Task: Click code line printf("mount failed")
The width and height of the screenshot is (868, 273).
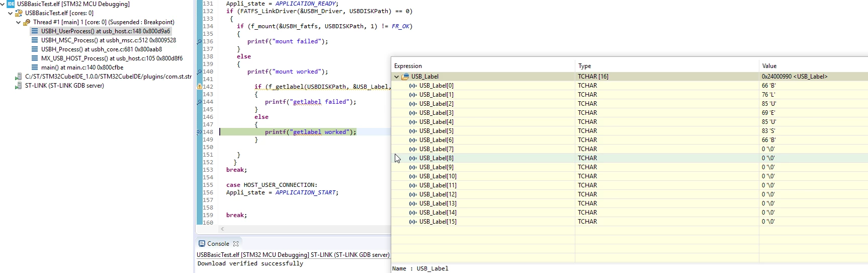Action: [287, 41]
